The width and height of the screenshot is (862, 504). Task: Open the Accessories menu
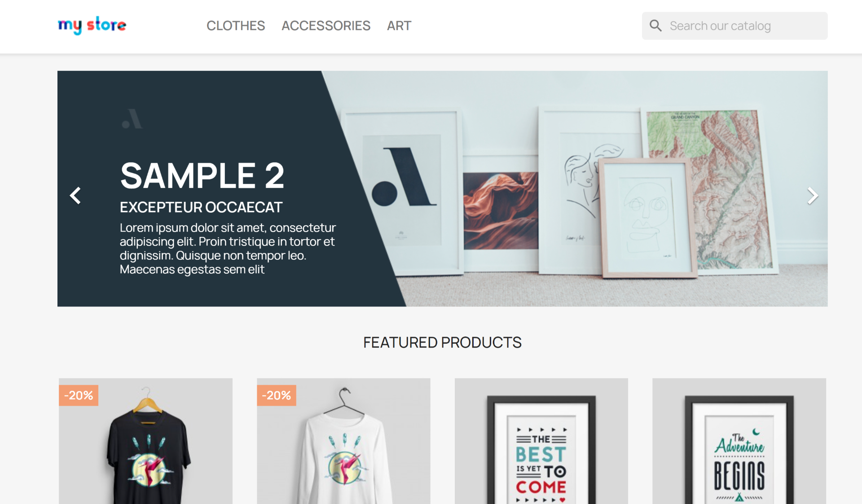(x=326, y=26)
